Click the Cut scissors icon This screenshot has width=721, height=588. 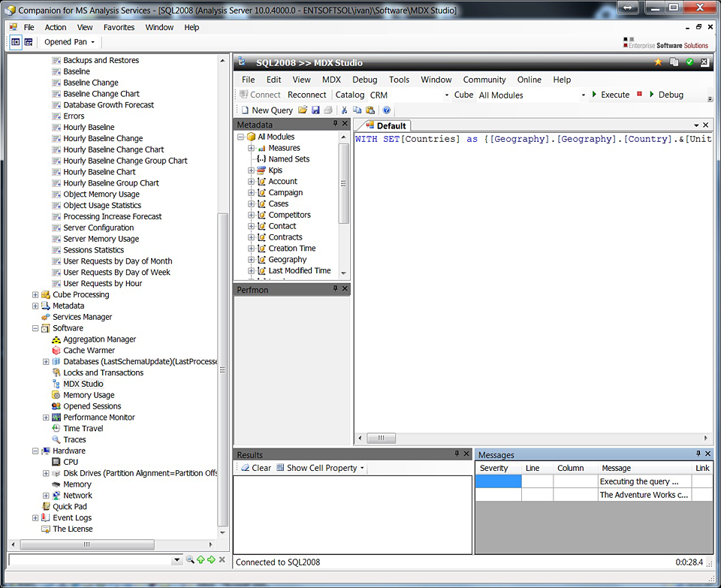(344, 110)
